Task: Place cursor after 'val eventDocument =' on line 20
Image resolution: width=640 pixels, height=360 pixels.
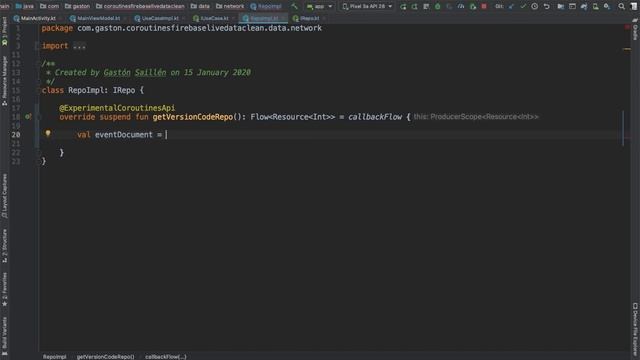Action: click(x=166, y=135)
